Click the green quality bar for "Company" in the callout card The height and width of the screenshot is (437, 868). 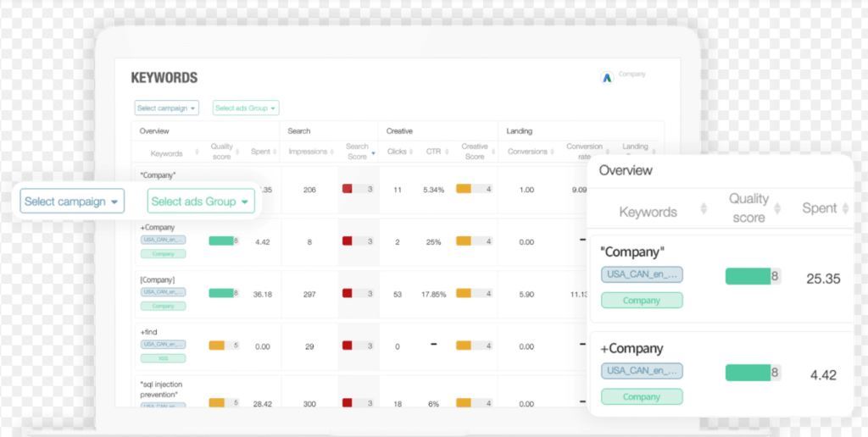pos(748,276)
